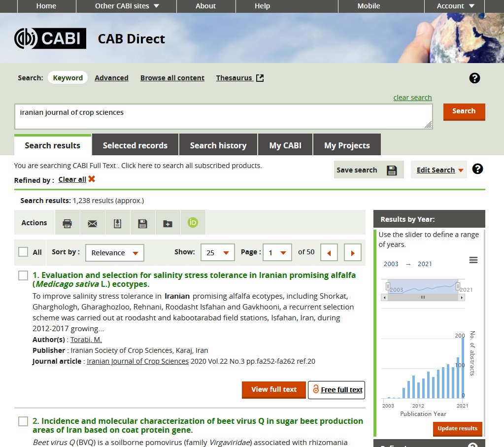
Task: Select checkbox for result 1 alfalfa salinity
Action: point(23,275)
